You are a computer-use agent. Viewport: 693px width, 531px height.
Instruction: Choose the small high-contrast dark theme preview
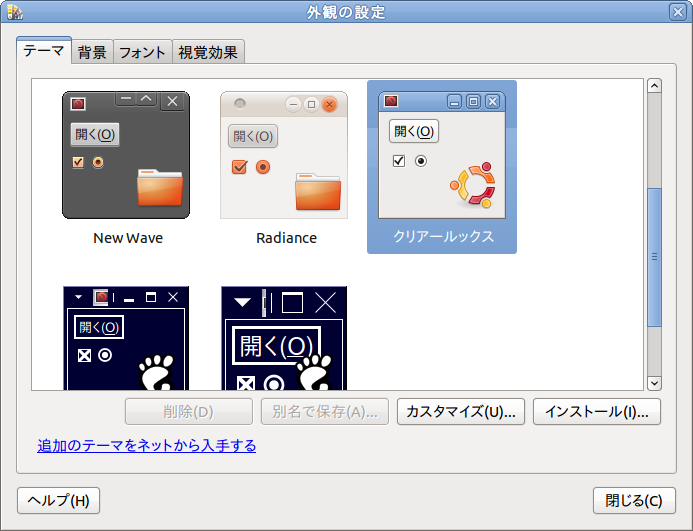click(126, 338)
